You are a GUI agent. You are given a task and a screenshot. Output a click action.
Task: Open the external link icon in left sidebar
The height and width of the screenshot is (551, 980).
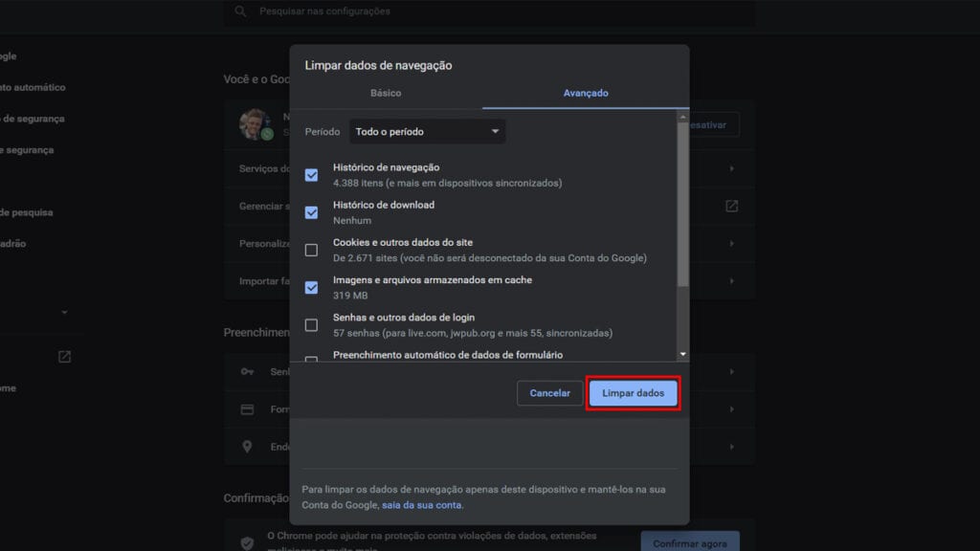(64, 357)
